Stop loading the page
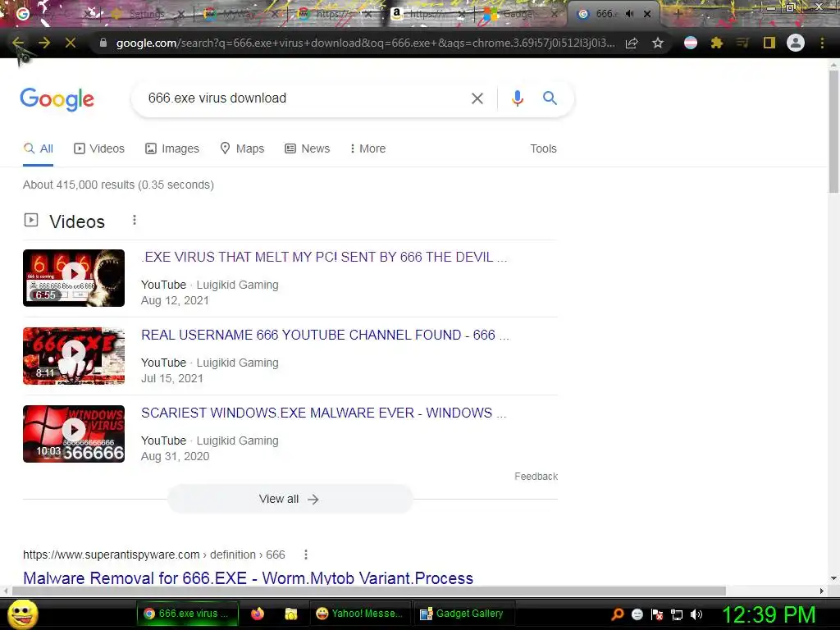The width and height of the screenshot is (840, 630). click(71, 43)
